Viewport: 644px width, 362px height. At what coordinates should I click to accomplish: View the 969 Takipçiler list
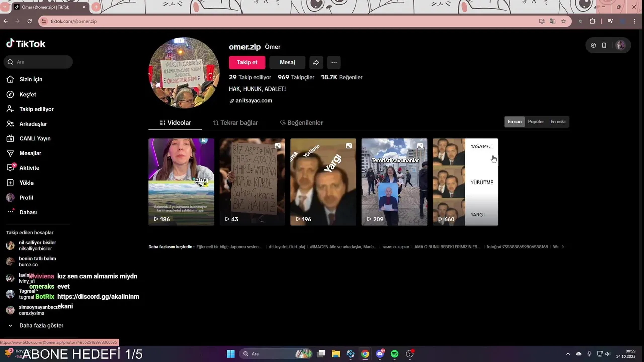tap(296, 77)
